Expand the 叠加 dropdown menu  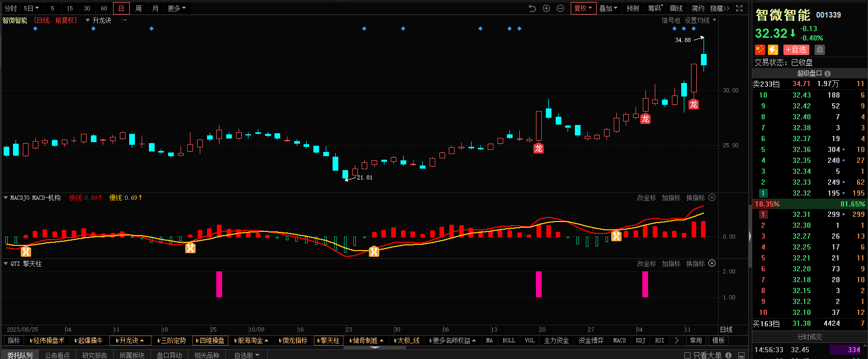[x=608, y=8]
